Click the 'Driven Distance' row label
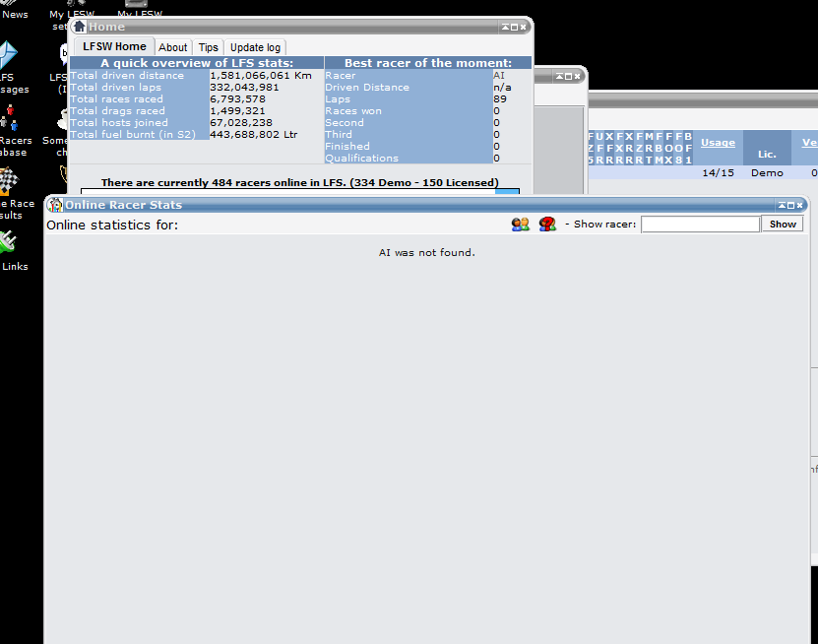 point(367,88)
